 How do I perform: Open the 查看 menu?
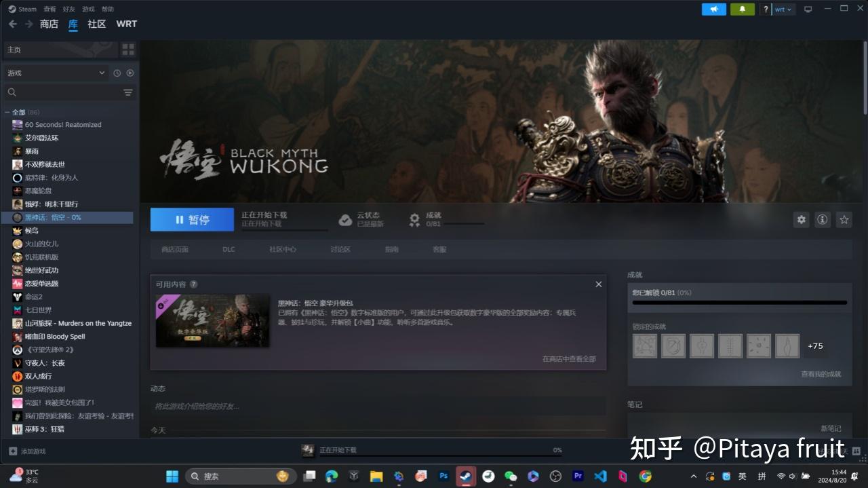pyautogui.click(x=50, y=9)
